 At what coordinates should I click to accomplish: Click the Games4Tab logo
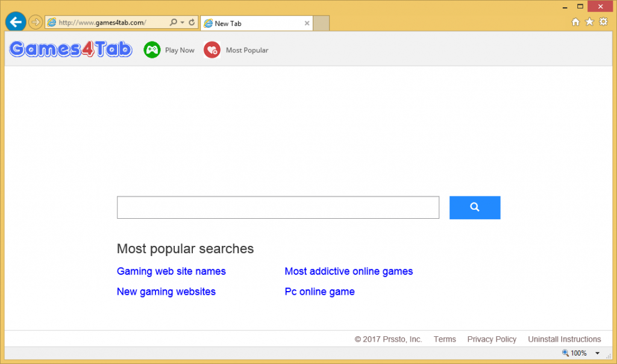pyautogui.click(x=71, y=49)
